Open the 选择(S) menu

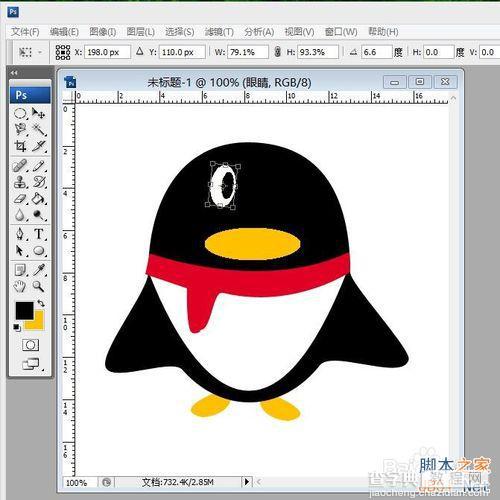point(180,32)
